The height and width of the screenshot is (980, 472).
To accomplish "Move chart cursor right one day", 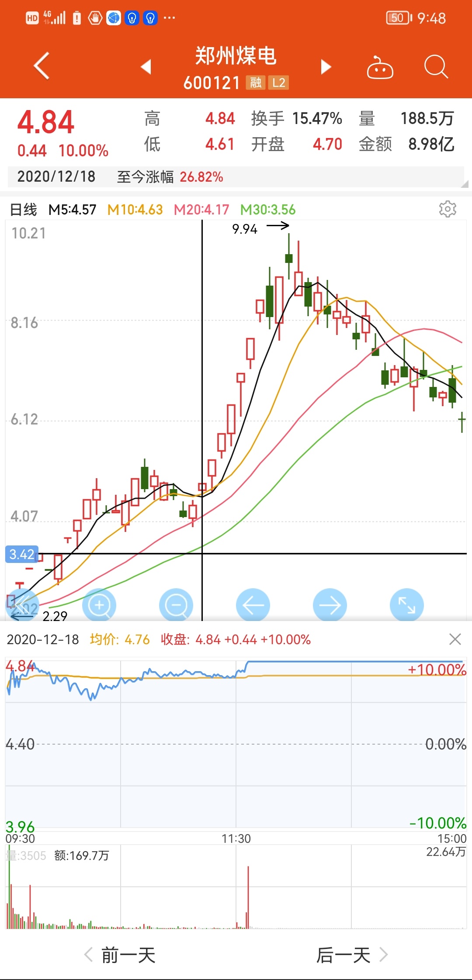I will (x=330, y=605).
